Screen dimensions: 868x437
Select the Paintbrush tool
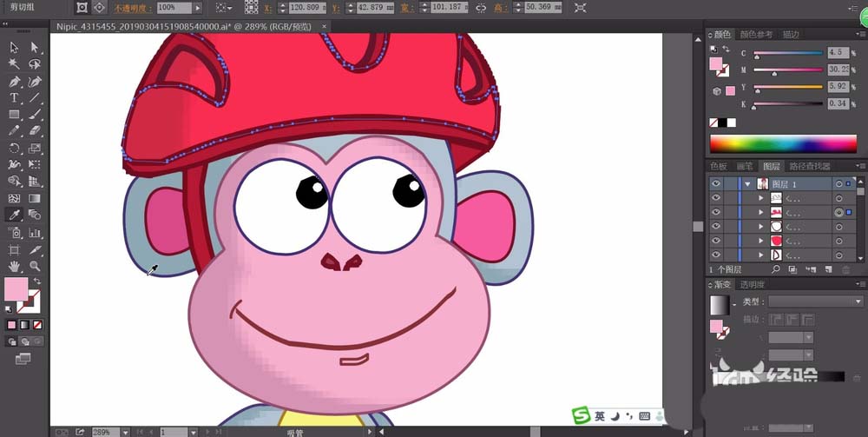[35, 115]
